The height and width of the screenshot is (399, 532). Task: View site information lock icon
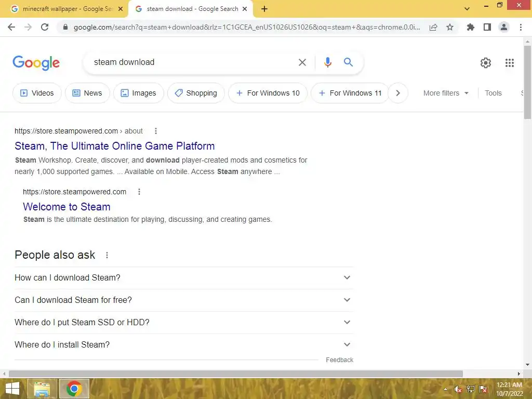point(65,27)
